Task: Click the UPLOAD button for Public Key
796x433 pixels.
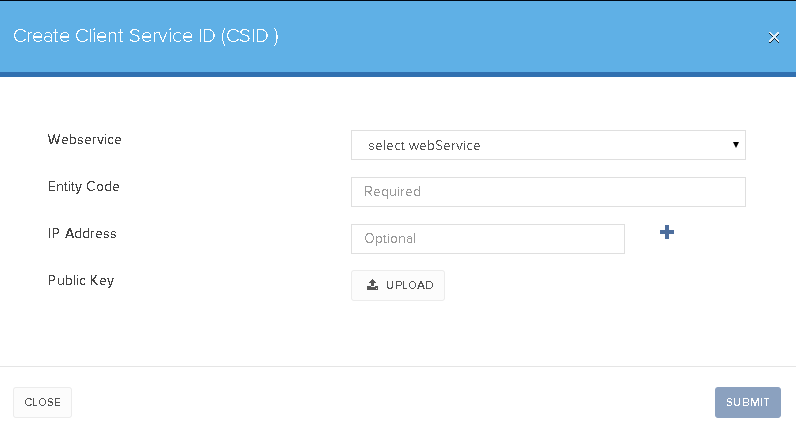Action: click(x=398, y=285)
